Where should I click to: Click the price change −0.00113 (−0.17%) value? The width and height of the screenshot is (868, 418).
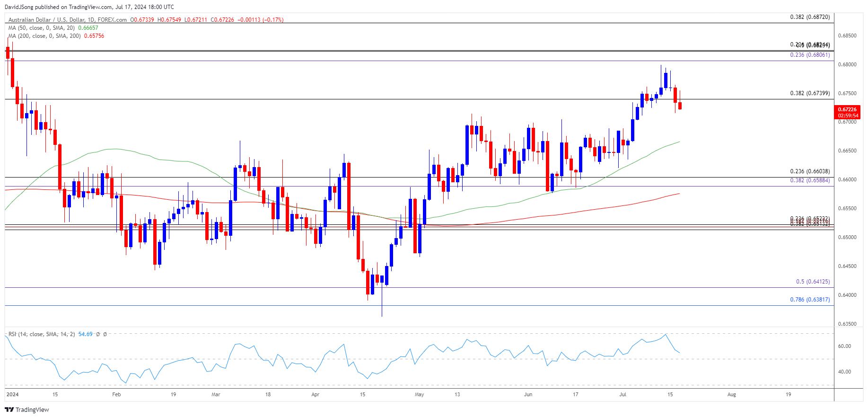260,20
